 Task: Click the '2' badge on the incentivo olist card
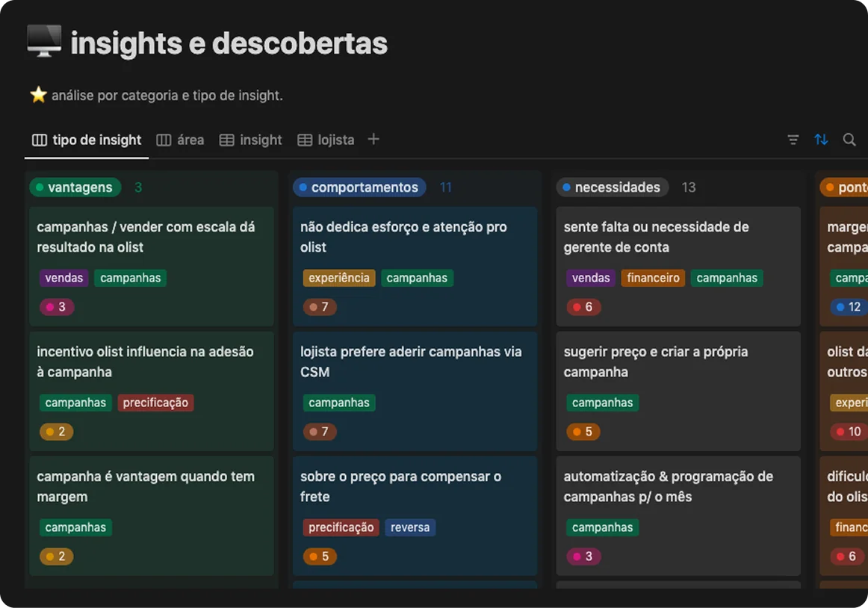pos(57,432)
